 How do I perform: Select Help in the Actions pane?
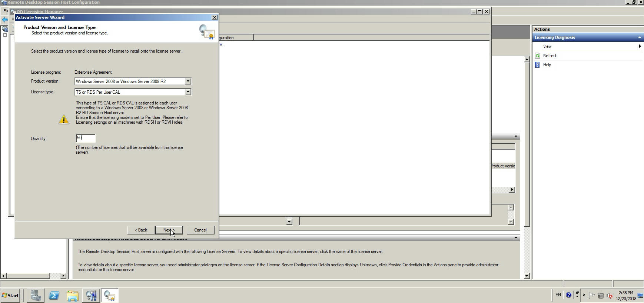(547, 65)
